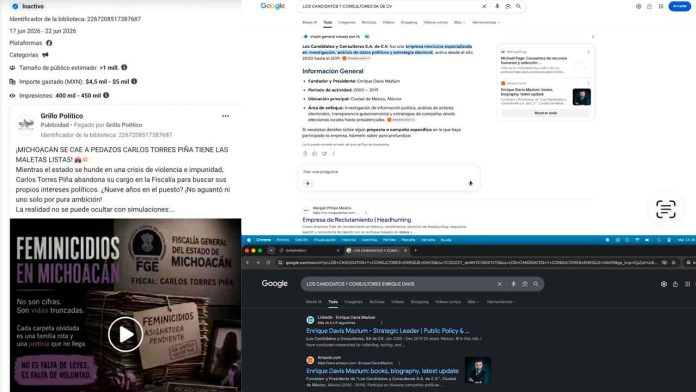Open Noticias tab in light Google results
Screen dimensions: 696x392
pos(368,22)
